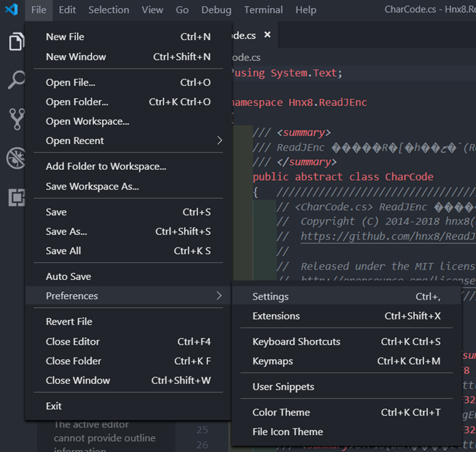This screenshot has width=476, height=452.
Task: Open the Edit menu
Action: (x=67, y=10)
